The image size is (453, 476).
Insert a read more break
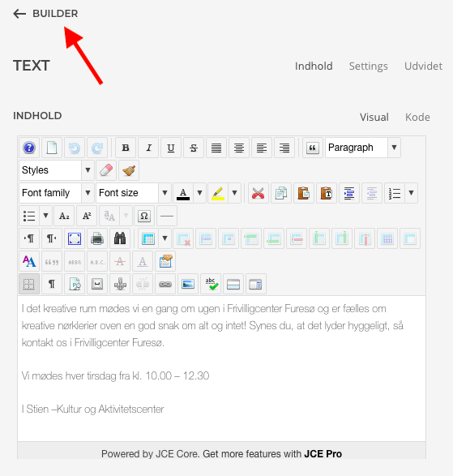coord(256,284)
